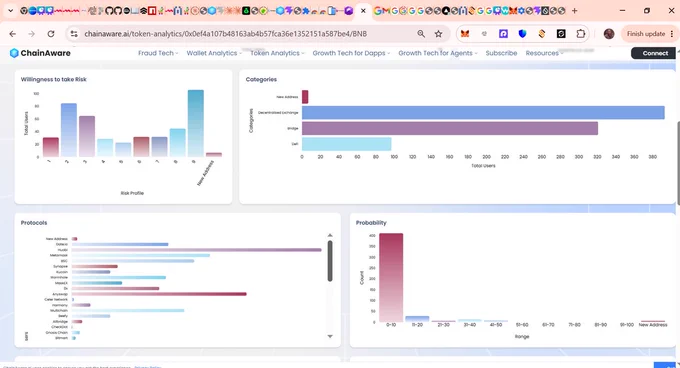Click the 'Willingness to take Risk' title
The image size is (680, 368).
(53, 79)
